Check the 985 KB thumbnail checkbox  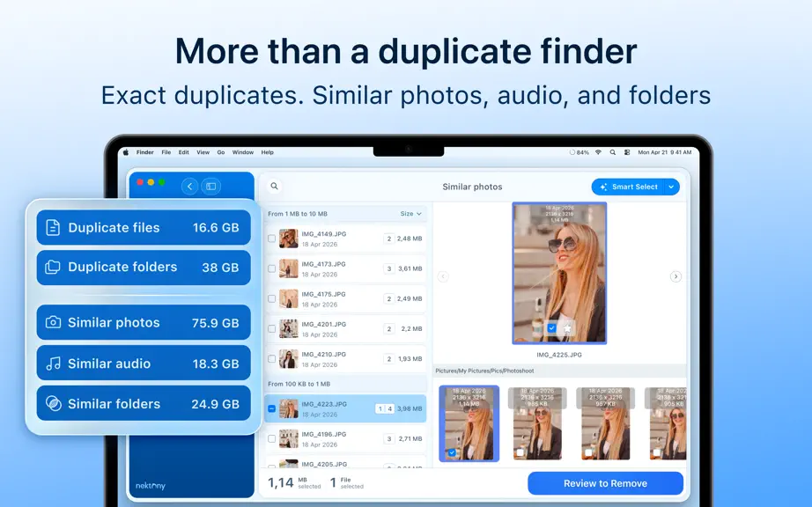tap(520, 452)
